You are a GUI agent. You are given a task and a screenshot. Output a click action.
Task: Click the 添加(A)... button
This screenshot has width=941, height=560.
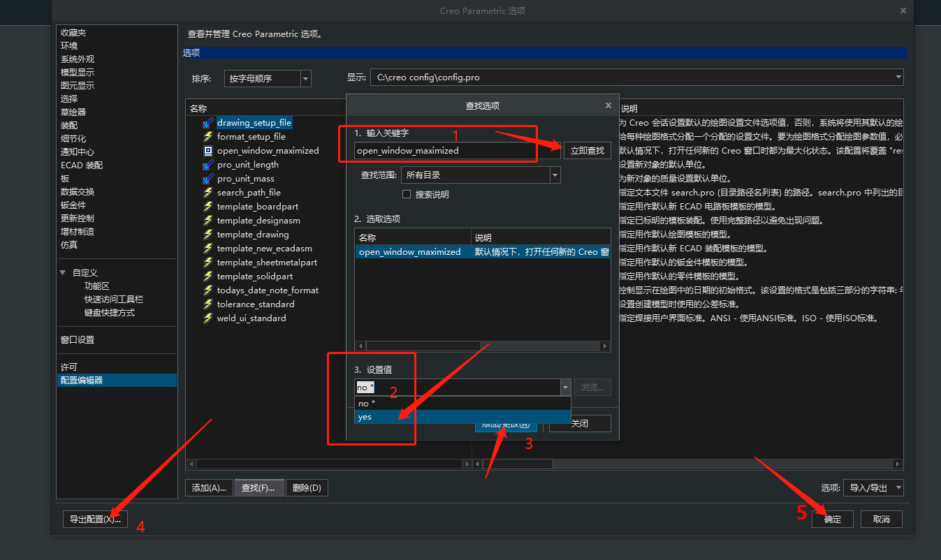[x=208, y=488]
